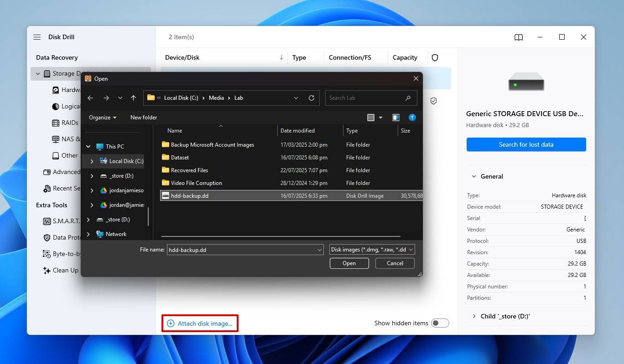Click the Search Lab input field
Viewport: 624px width, 364px height.
pos(365,98)
